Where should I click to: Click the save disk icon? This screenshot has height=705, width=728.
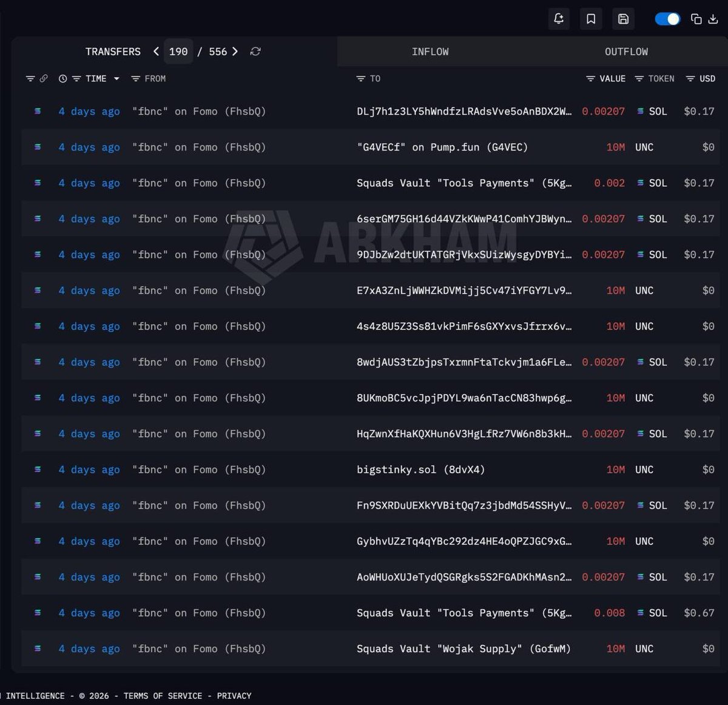tap(623, 19)
